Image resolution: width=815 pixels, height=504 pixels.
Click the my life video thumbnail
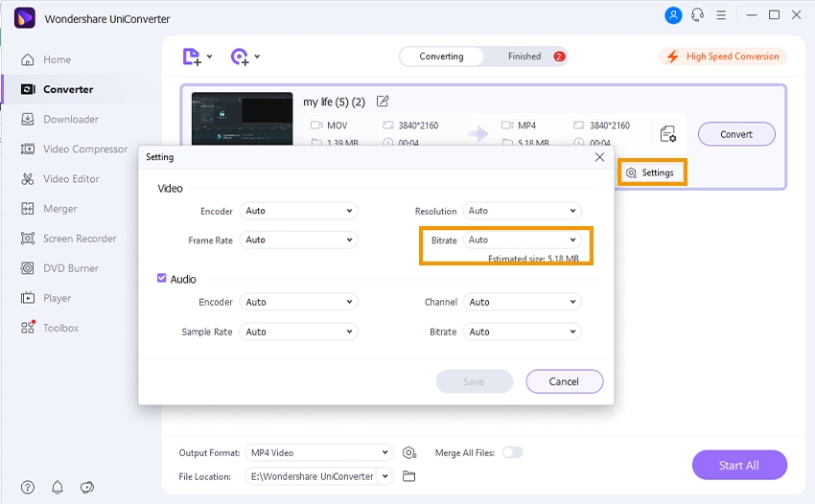point(243,119)
